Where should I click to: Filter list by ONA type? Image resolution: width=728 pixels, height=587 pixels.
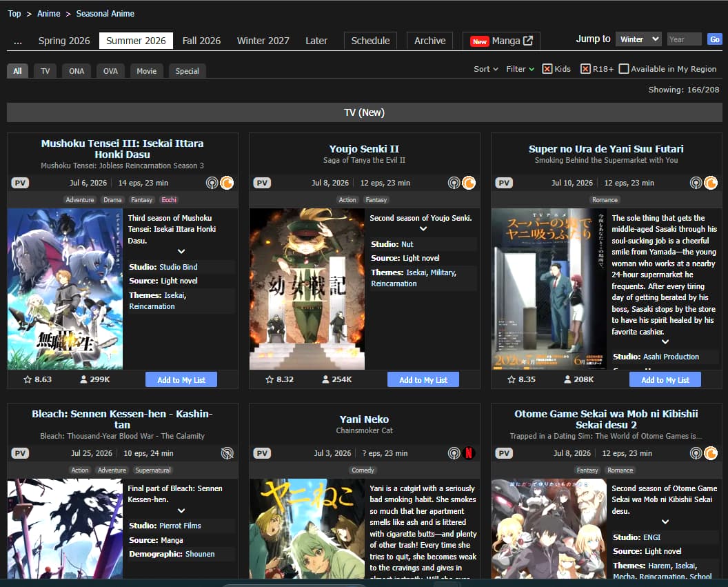[x=77, y=71]
